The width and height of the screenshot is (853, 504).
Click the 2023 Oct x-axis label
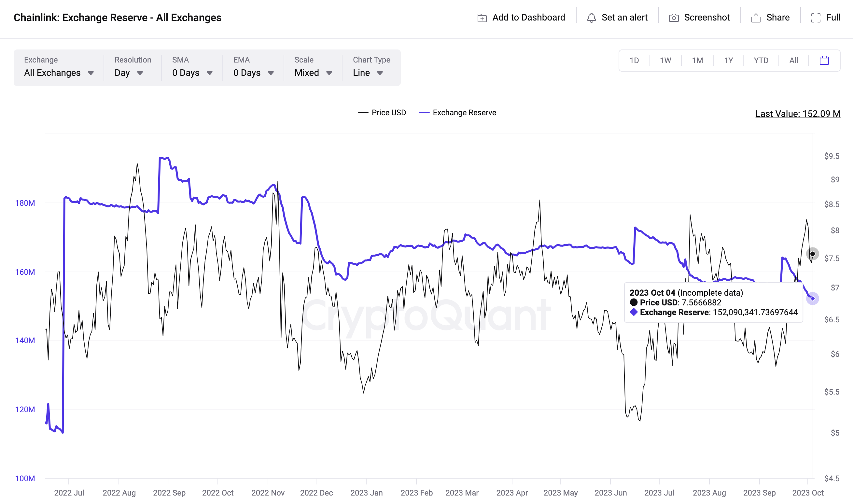tap(808, 493)
